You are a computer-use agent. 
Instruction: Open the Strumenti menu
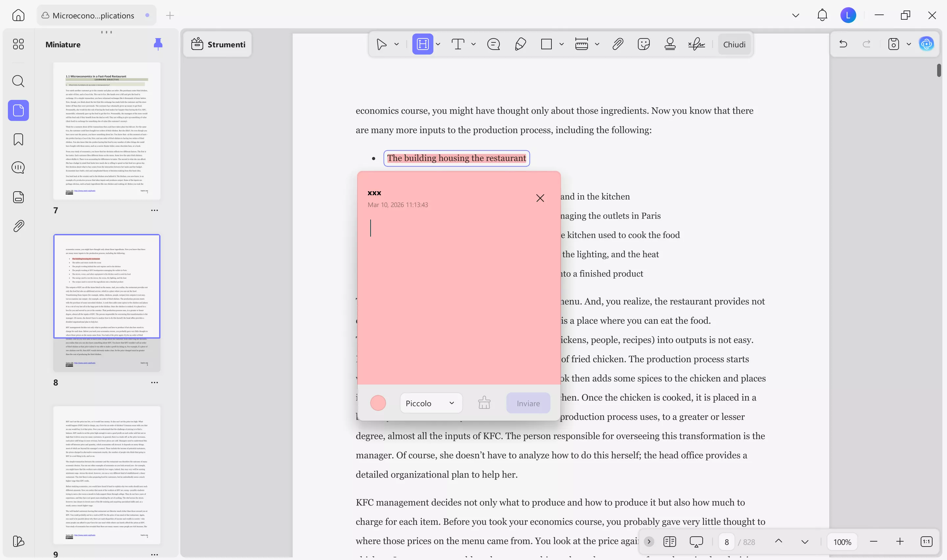pos(217,44)
